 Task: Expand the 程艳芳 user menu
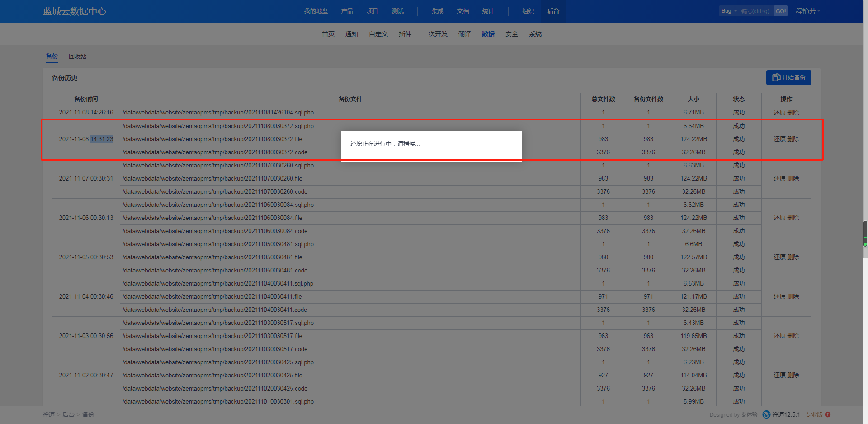point(807,11)
